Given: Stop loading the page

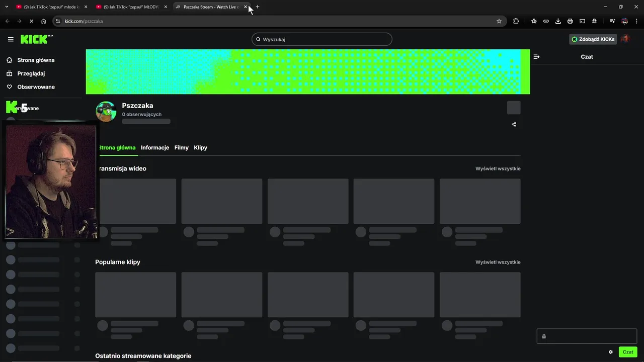Looking at the screenshot, I should click(x=31, y=21).
